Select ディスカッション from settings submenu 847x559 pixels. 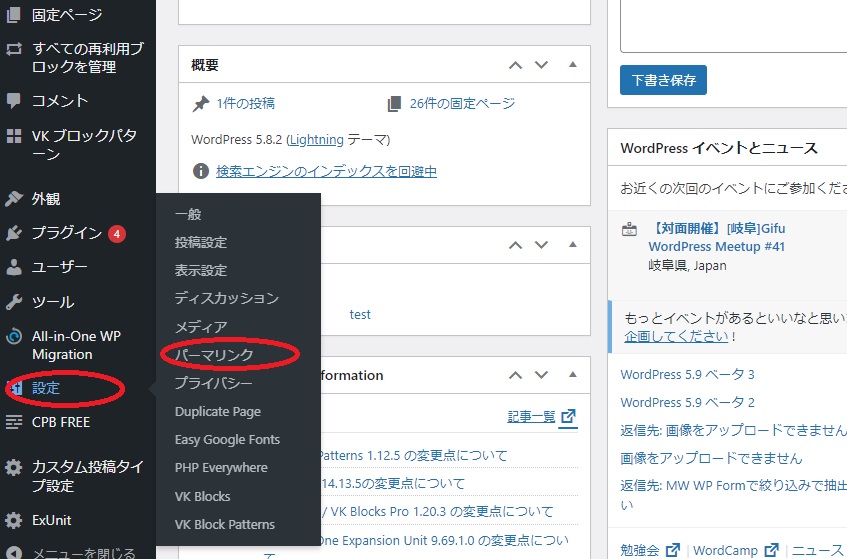(x=226, y=298)
